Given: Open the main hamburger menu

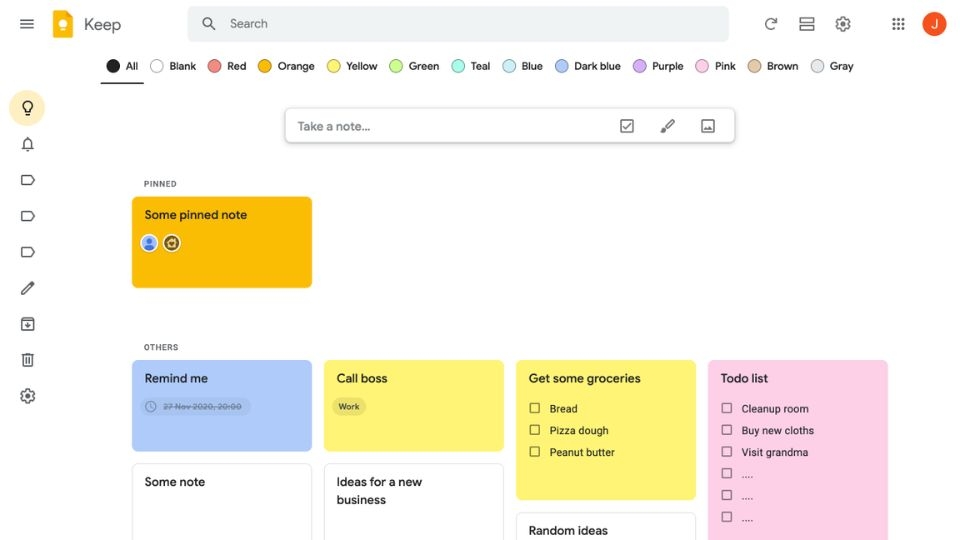Looking at the screenshot, I should click(x=27, y=24).
